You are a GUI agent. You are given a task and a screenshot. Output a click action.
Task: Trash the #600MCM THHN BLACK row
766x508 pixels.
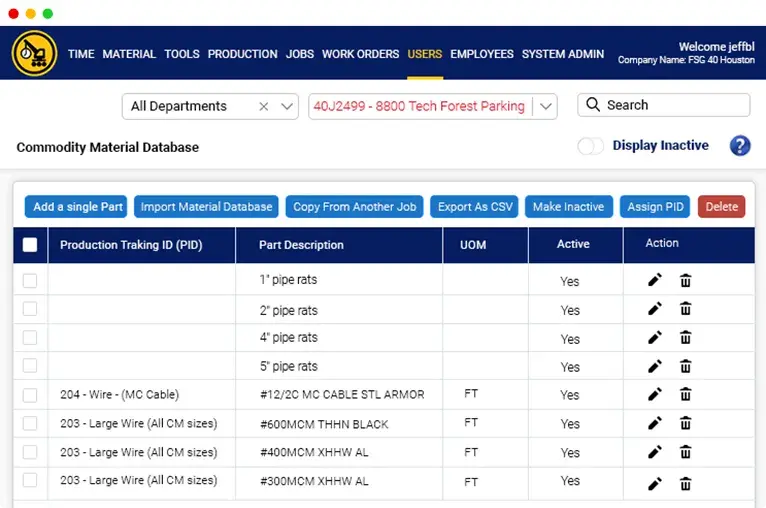click(x=685, y=423)
